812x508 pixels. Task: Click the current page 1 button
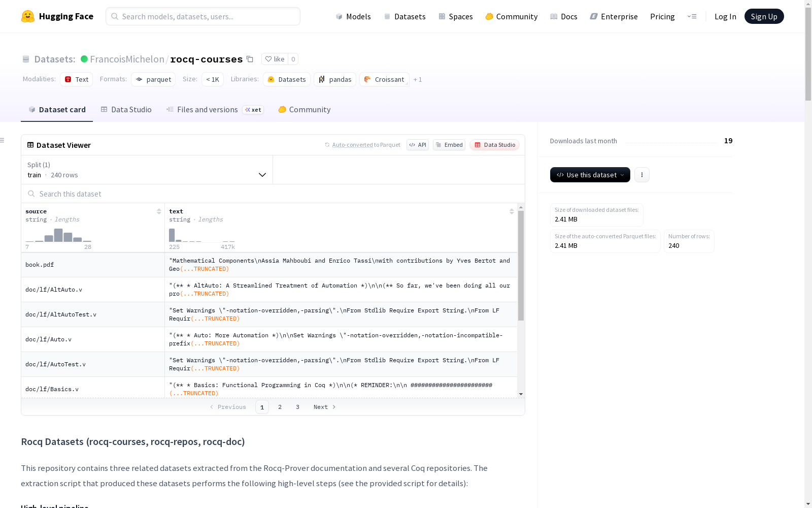tap(262, 407)
